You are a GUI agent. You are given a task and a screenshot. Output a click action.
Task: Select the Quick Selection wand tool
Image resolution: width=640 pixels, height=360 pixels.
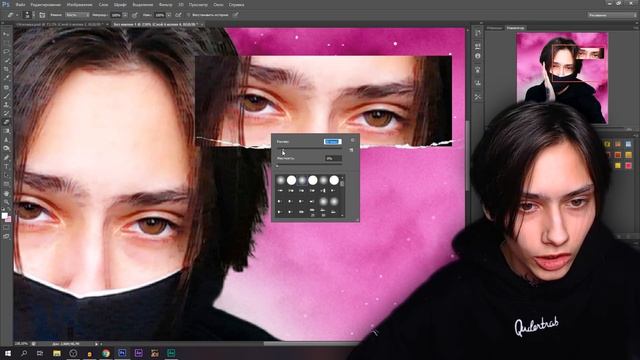(6, 60)
